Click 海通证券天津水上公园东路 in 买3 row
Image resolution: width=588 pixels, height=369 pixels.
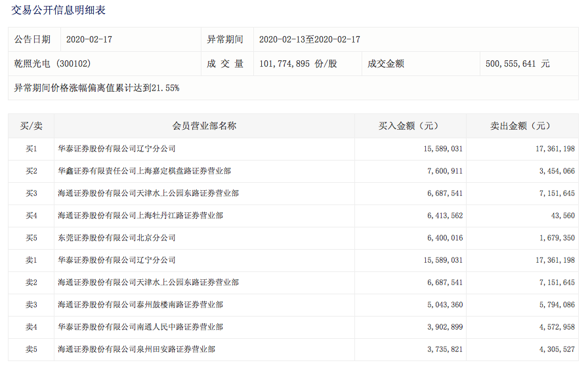pyautogui.click(x=148, y=193)
